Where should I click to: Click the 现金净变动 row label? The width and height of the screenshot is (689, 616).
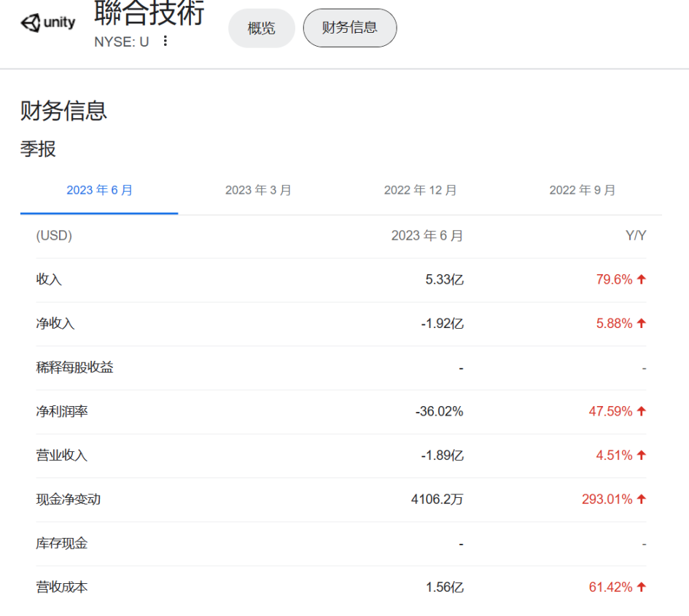click(68, 499)
